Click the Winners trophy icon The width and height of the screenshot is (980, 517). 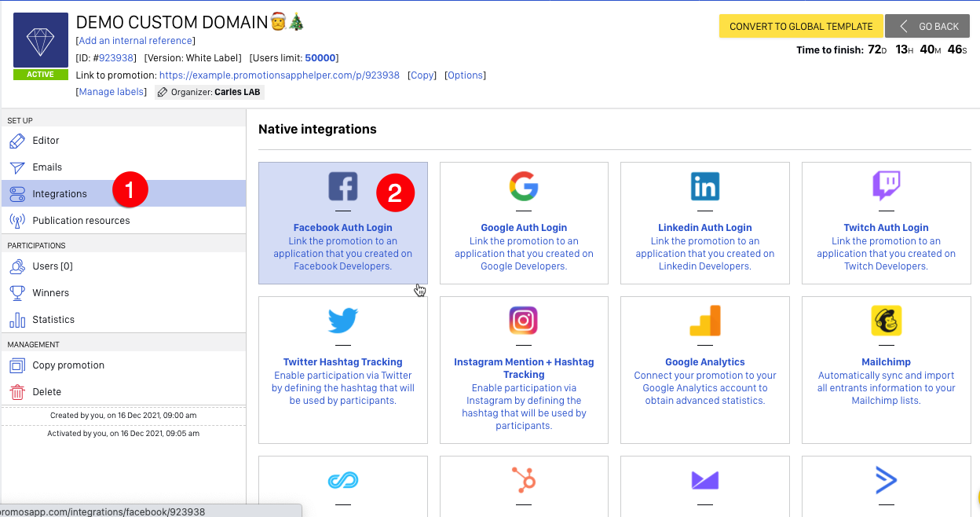(17, 293)
